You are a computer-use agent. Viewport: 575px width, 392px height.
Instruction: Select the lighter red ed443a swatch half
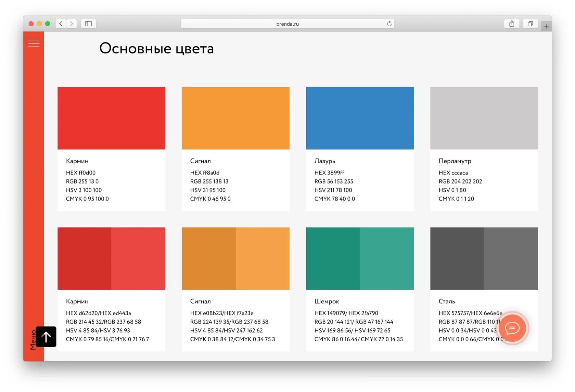point(138,258)
